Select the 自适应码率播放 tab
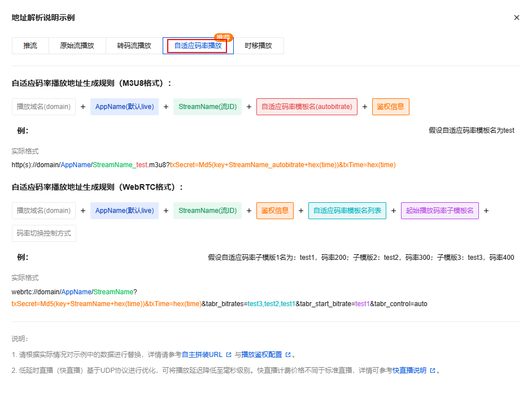 (x=198, y=46)
